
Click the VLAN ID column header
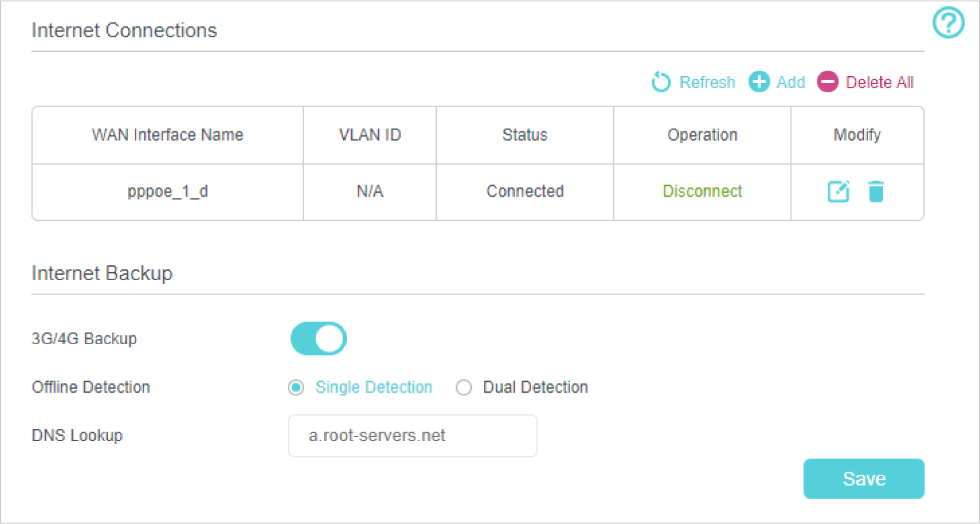(370, 135)
